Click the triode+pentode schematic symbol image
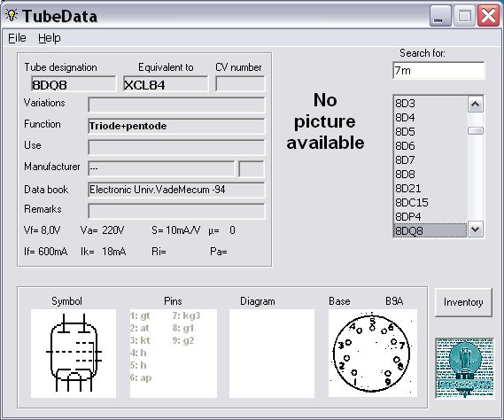The height and width of the screenshot is (420, 504). (x=74, y=354)
